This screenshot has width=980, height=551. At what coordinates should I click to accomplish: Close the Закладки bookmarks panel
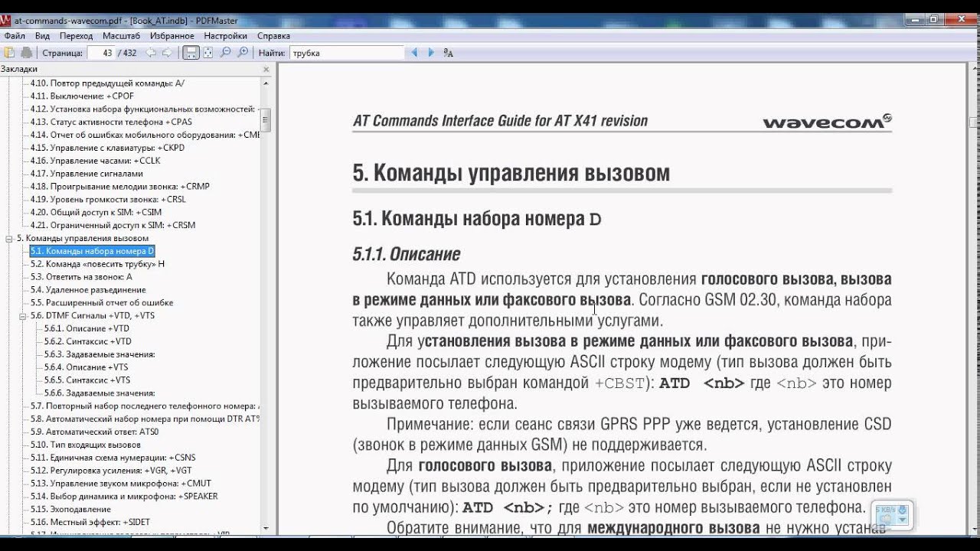click(x=266, y=69)
